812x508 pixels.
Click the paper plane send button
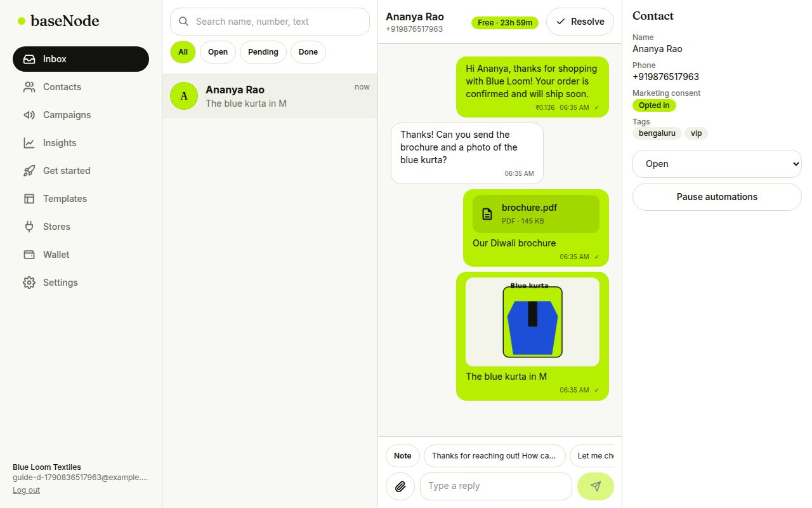coord(596,486)
